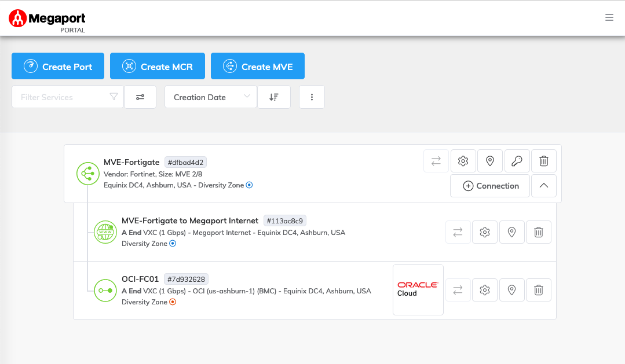Delete MVE-Fortigate via trash icon
The image size is (625, 364).
(x=544, y=161)
